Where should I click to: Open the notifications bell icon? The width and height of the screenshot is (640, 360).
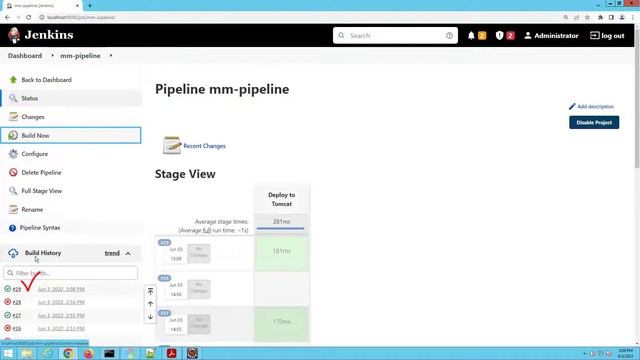click(471, 36)
